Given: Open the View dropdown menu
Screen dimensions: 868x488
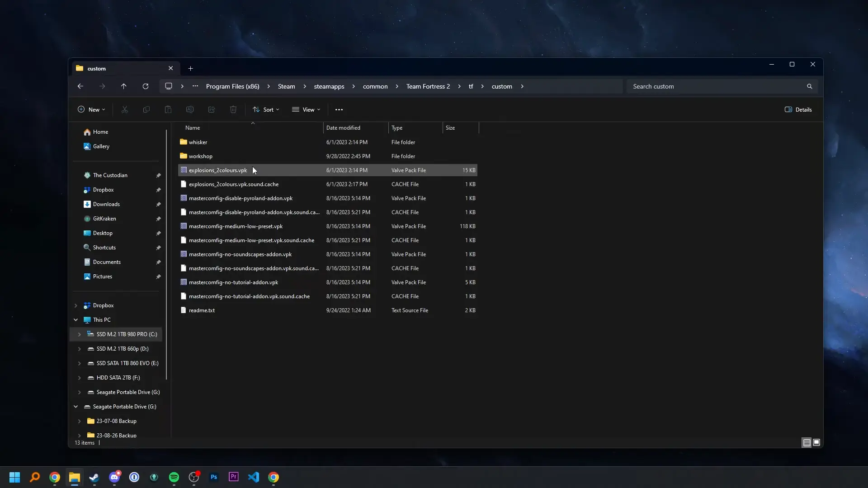Looking at the screenshot, I should pyautogui.click(x=306, y=110).
